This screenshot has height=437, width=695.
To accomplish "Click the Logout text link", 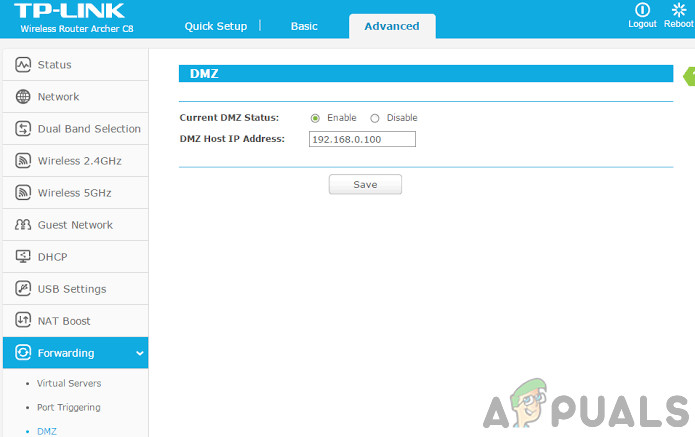I will coord(642,24).
